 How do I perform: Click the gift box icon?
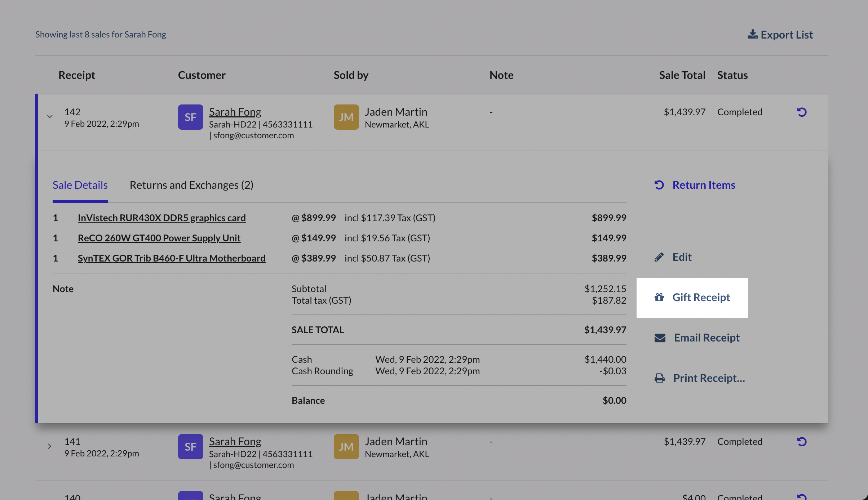[659, 297]
